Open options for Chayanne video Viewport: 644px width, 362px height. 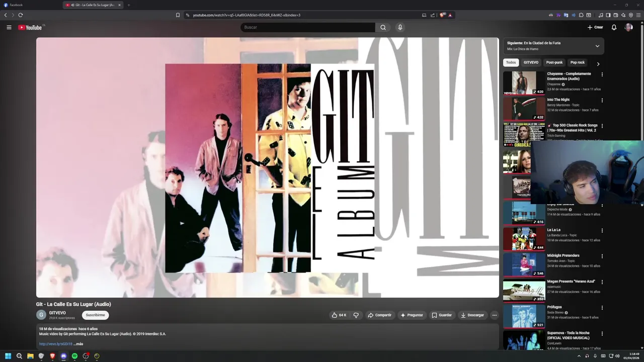click(x=602, y=74)
